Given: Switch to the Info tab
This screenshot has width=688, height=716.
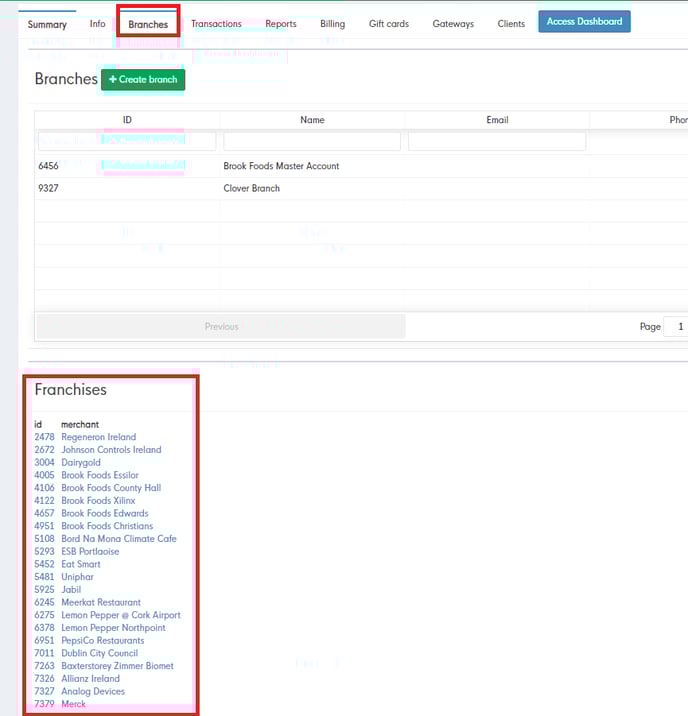Looking at the screenshot, I should pyautogui.click(x=97, y=24).
